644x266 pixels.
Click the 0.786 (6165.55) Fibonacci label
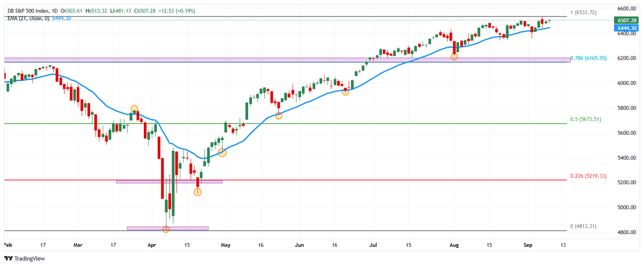click(x=589, y=58)
